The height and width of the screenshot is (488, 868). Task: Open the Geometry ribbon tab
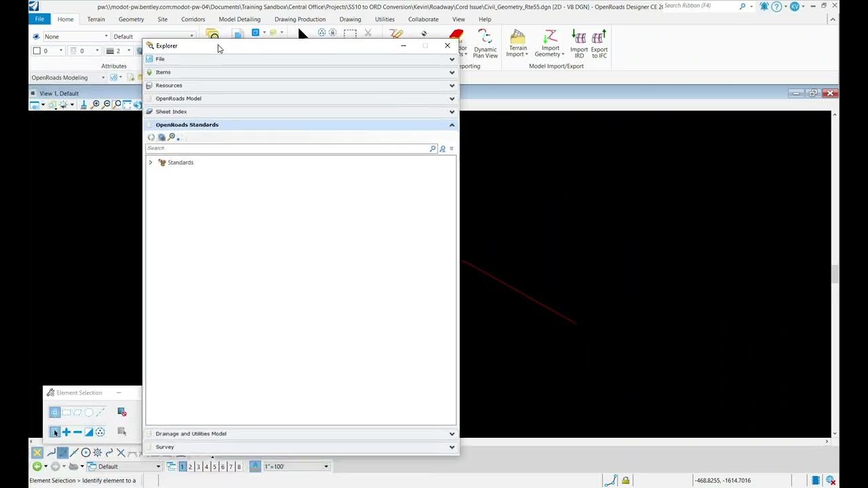pyautogui.click(x=131, y=19)
